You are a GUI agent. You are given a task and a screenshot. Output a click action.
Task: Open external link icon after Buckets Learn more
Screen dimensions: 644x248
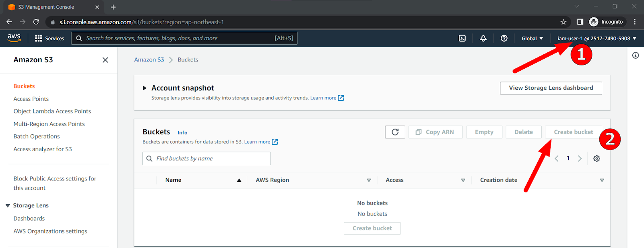click(x=275, y=141)
